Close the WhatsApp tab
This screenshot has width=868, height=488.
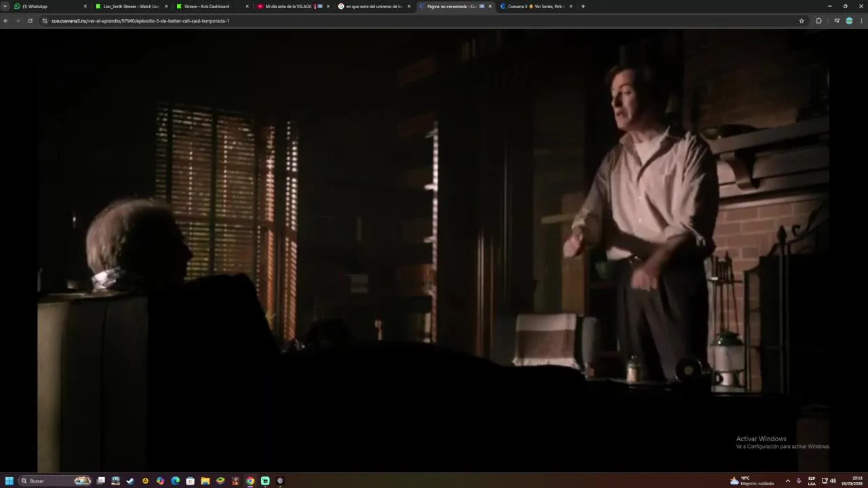[85, 6]
